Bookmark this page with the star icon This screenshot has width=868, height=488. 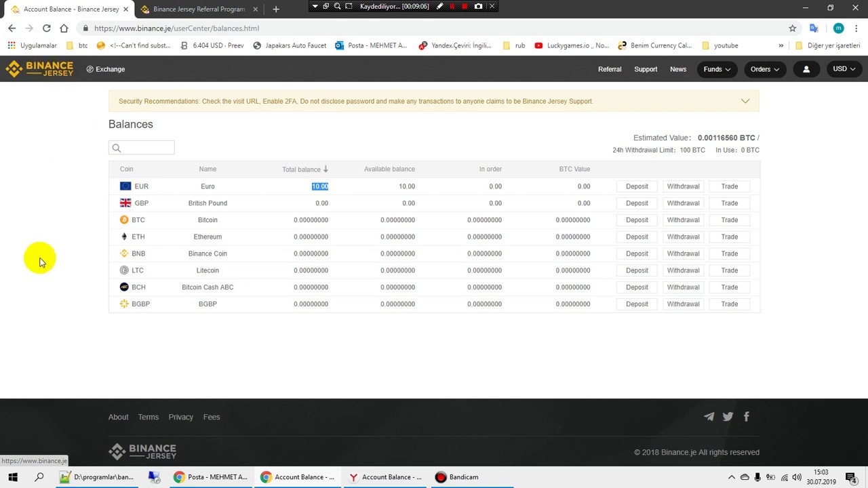click(x=792, y=28)
